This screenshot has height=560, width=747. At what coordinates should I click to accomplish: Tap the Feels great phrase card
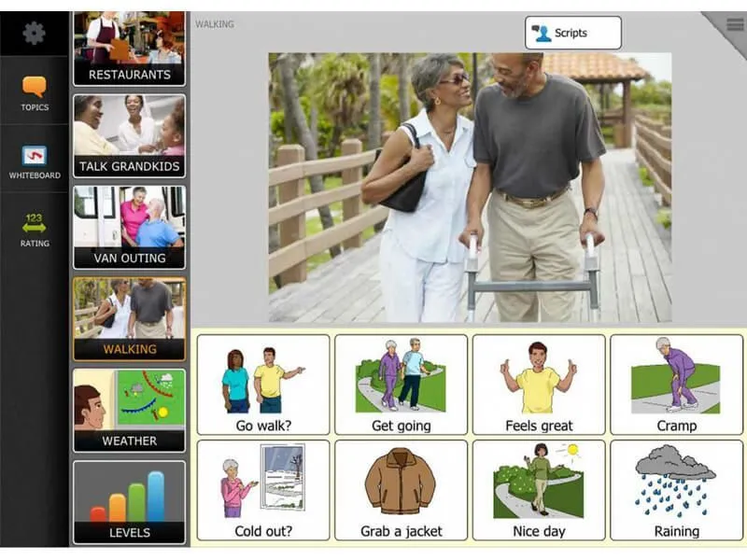(538, 385)
